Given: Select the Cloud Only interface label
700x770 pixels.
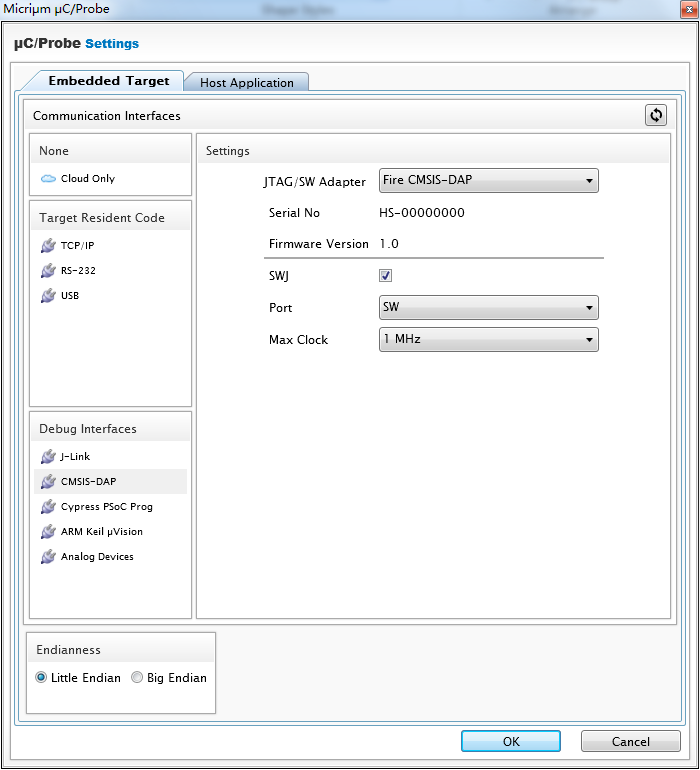Looking at the screenshot, I should pyautogui.click(x=88, y=179).
